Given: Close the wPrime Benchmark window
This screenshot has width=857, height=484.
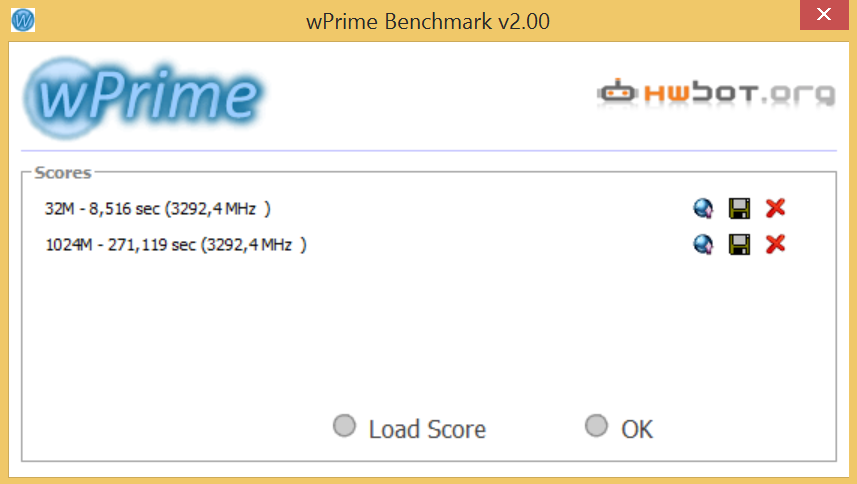Looking at the screenshot, I should pos(824,15).
